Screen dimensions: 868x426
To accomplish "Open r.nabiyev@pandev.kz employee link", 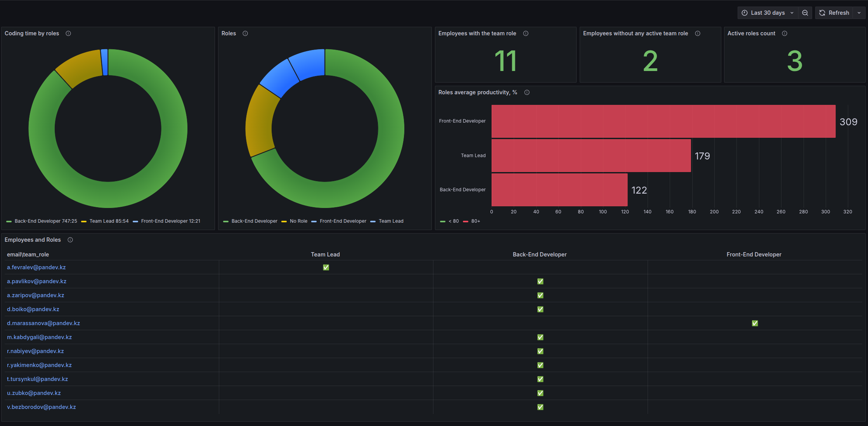I will pos(35,351).
